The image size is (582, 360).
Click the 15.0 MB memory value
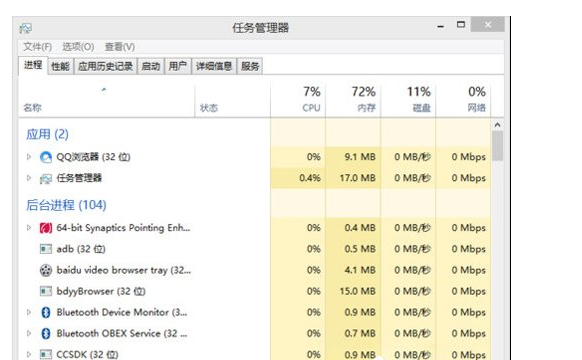357,291
